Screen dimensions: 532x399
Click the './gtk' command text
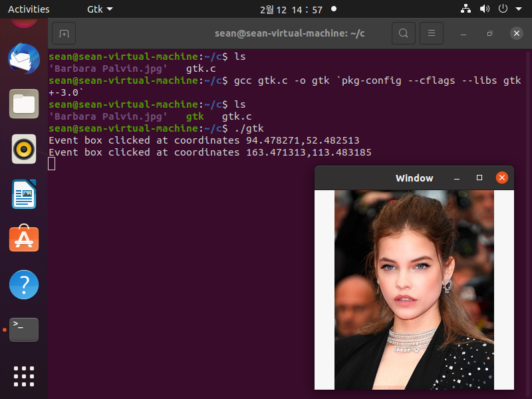click(x=249, y=128)
